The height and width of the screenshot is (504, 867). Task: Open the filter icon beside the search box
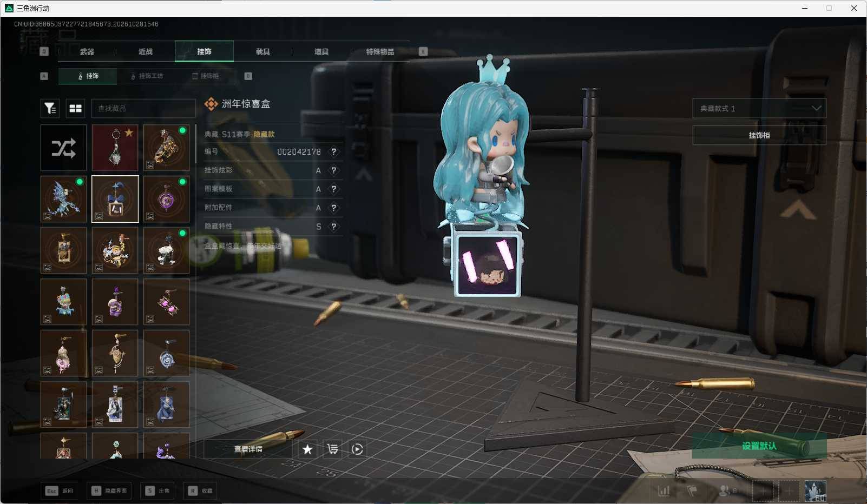tap(50, 109)
